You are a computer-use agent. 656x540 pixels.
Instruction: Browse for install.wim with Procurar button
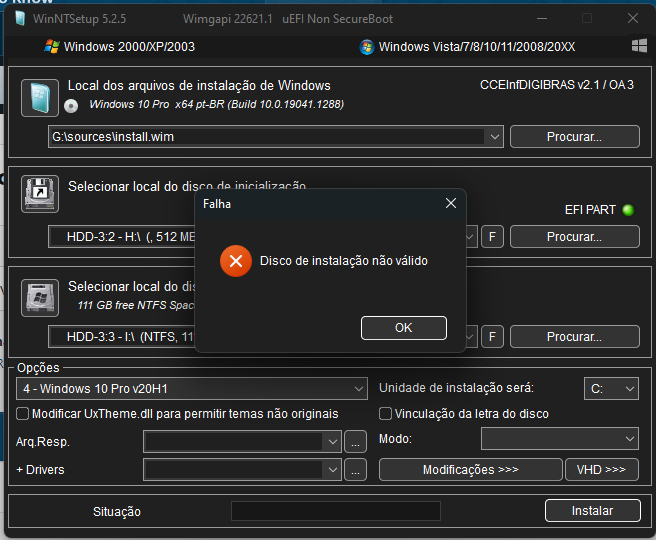pos(574,136)
